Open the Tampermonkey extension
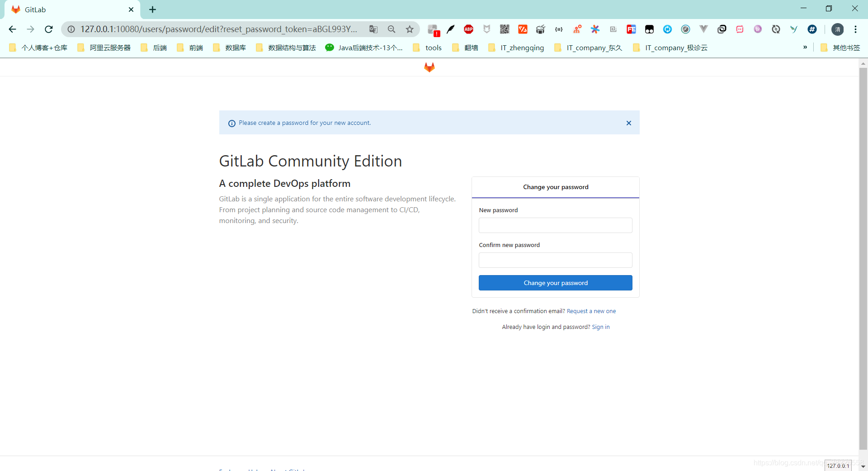 click(649, 29)
